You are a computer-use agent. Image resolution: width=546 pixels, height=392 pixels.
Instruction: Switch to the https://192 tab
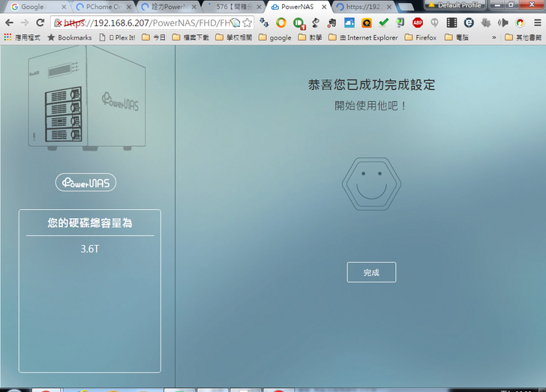pyautogui.click(x=364, y=7)
